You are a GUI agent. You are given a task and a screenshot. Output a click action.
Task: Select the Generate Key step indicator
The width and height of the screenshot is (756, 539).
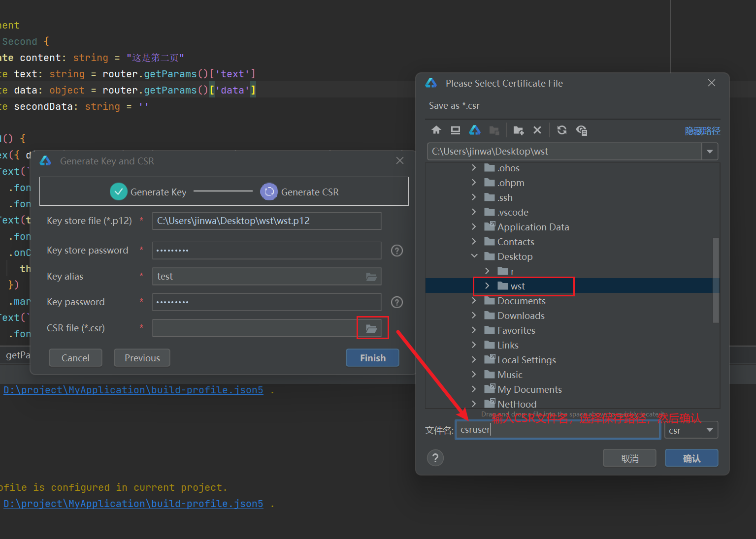[148, 192]
